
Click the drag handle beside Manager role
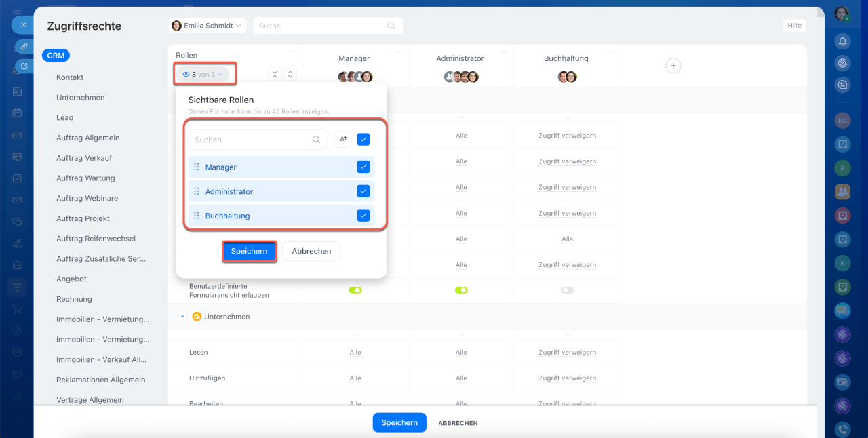pyautogui.click(x=197, y=167)
